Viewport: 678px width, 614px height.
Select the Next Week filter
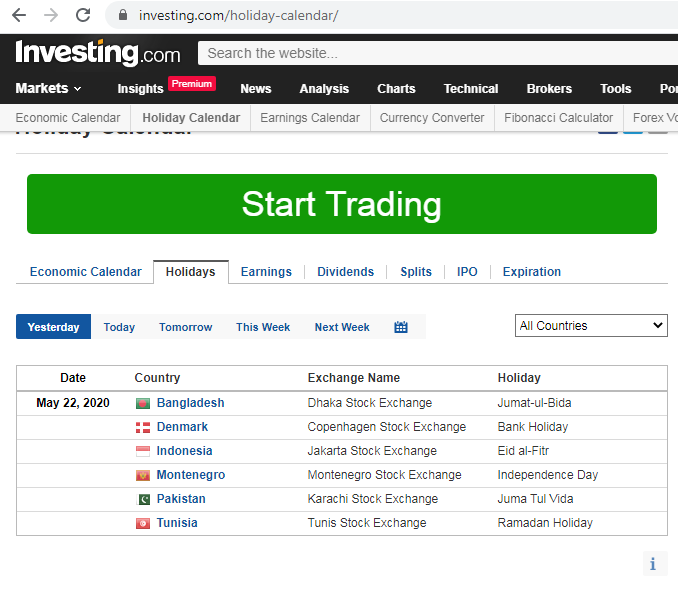click(x=342, y=327)
